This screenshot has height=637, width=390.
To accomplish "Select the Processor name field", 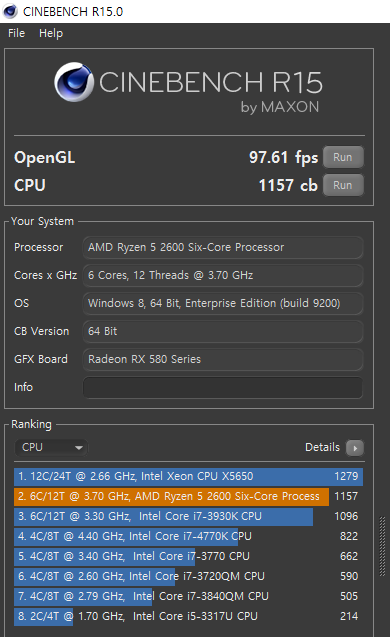I will (x=223, y=247).
